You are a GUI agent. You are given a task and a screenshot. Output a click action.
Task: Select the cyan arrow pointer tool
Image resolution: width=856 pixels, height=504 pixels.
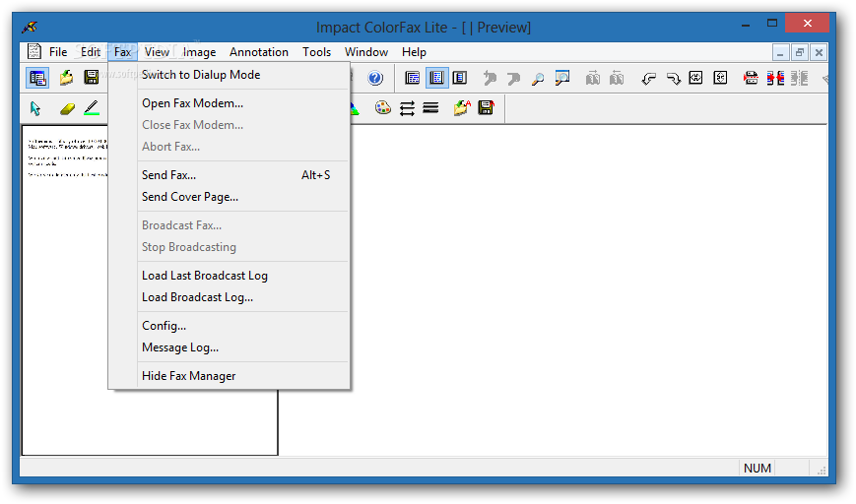(x=35, y=108)
